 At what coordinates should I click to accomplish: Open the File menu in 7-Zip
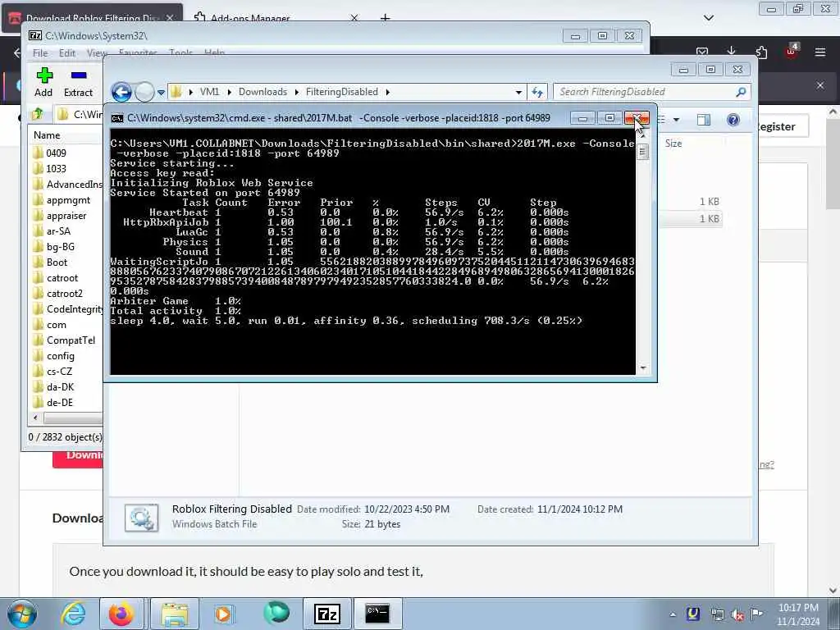click(x=40, y=53)
